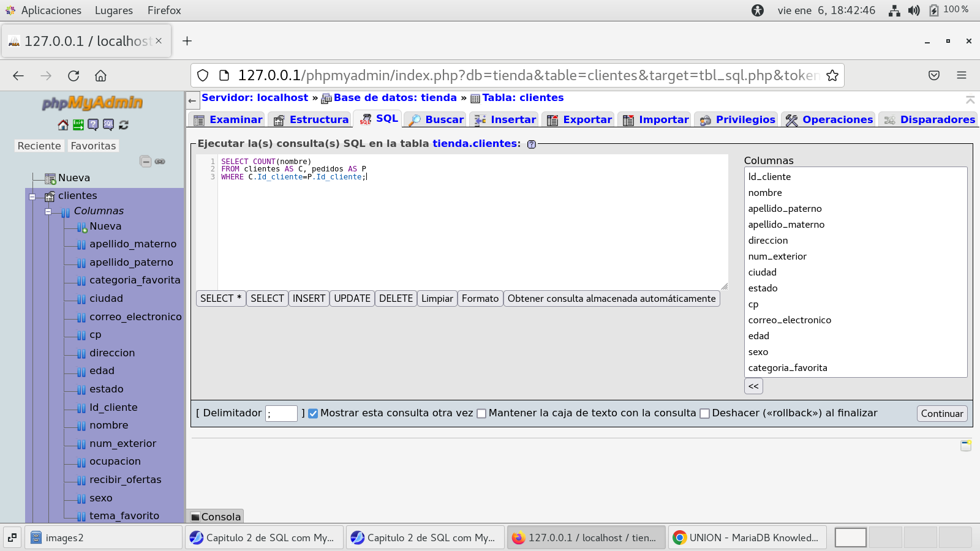Click the reload navigation panel icon

(x=124, y=125)
